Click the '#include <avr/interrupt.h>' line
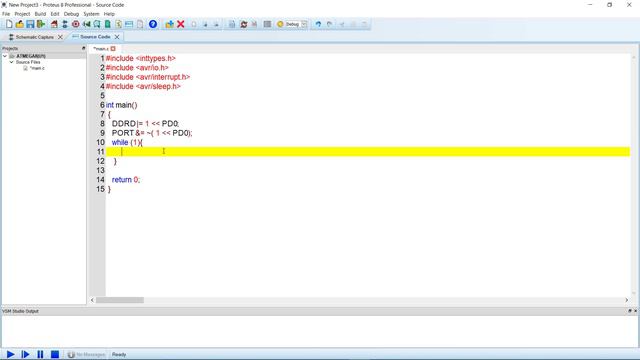 (x=148, y=77)
